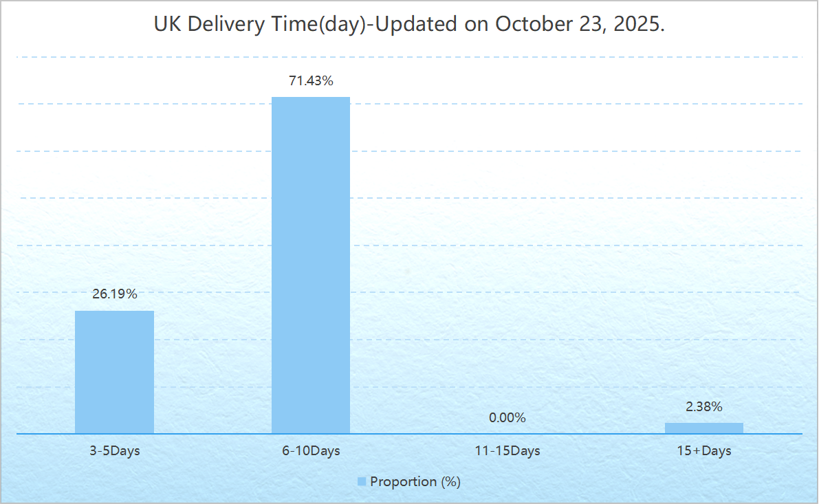The height and width of the screenshot is (504, 819).
Task: Click the UK Delivery Time chart title
Action: click(409, 25)
